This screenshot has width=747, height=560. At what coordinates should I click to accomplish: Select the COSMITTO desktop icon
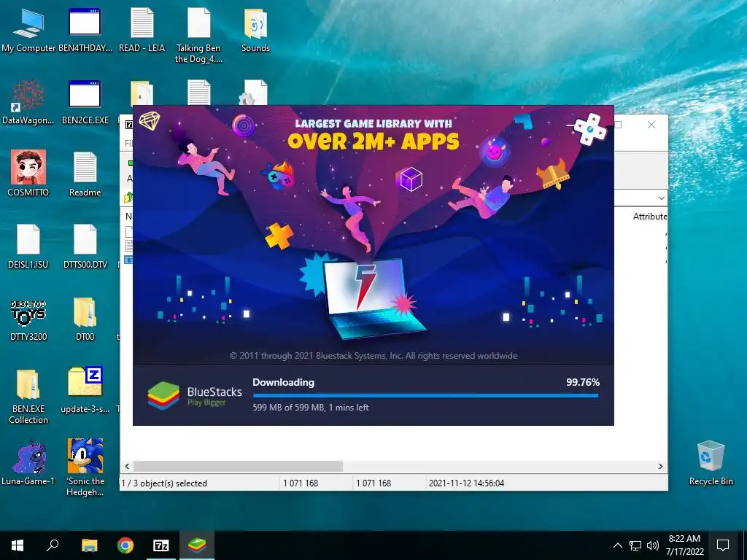[x=28, y=174]
